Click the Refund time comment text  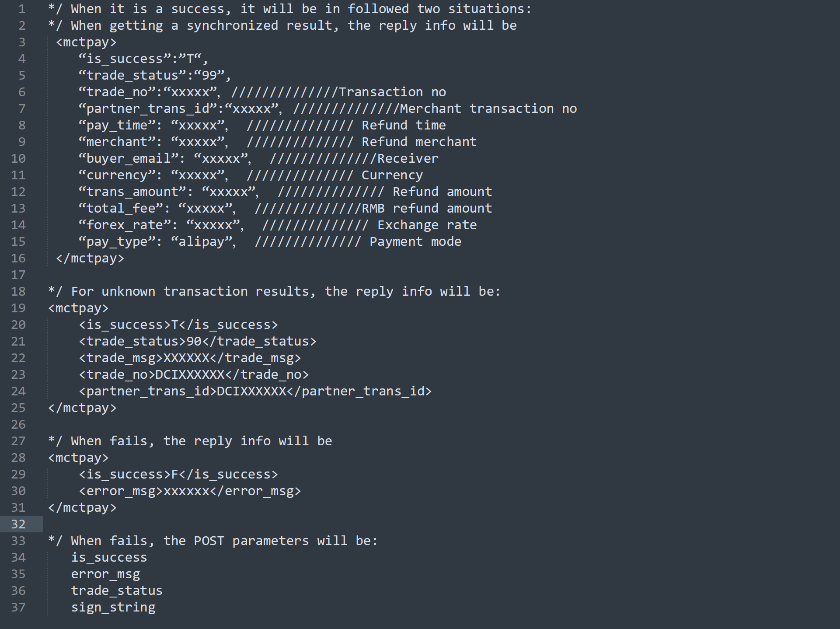[404, 125]
